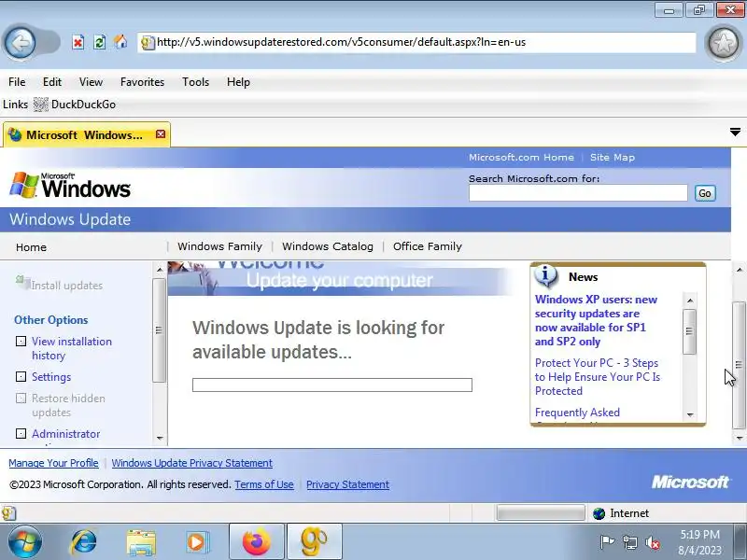Expand the Administrator box icon
Viewport: 747px width, 560px height.
tap(21, 433)
